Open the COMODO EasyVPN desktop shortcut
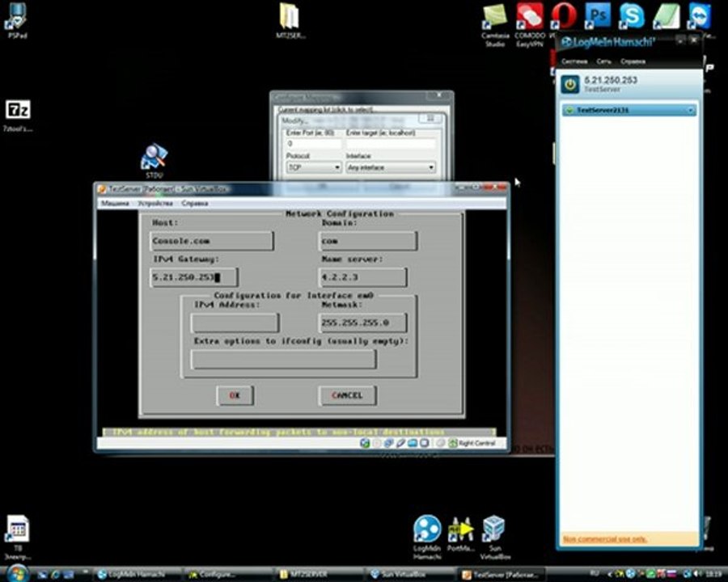The width and height of the screenshot is (728, 582). pyautogui.click(x=530, y=25)
